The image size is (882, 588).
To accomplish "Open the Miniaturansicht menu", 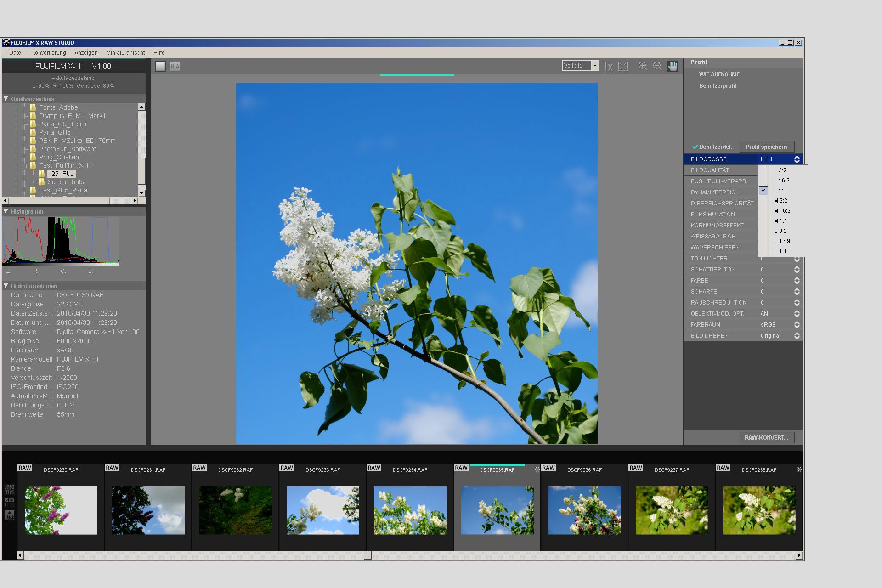I will pos(125,53).
